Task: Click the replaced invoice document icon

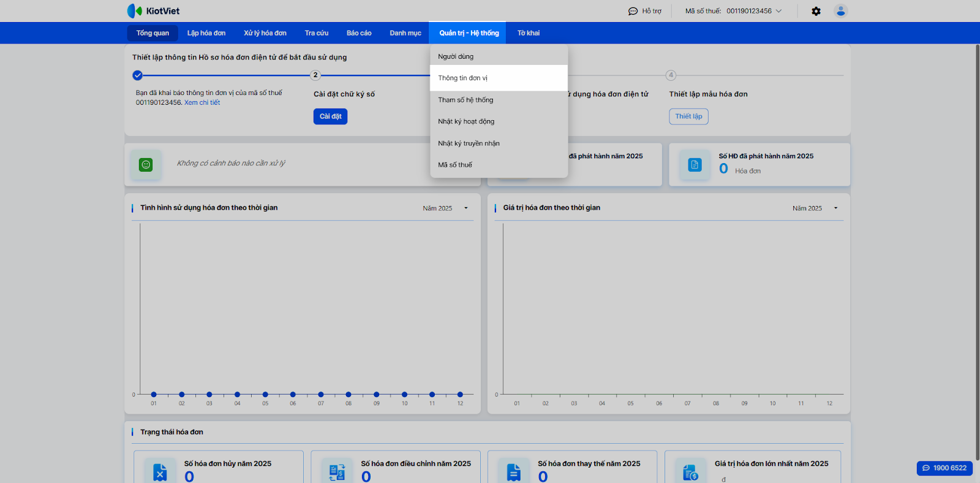Action: tap(513, 472)
